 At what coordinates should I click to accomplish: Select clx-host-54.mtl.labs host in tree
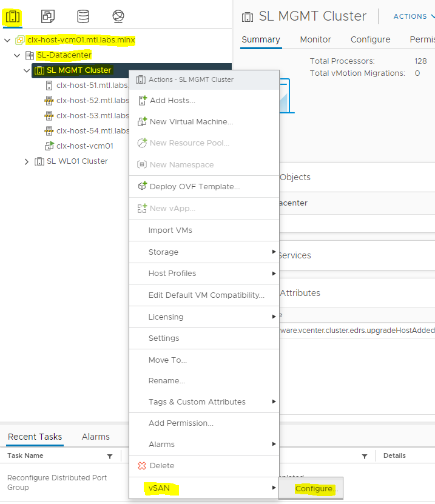coord(93,131)
